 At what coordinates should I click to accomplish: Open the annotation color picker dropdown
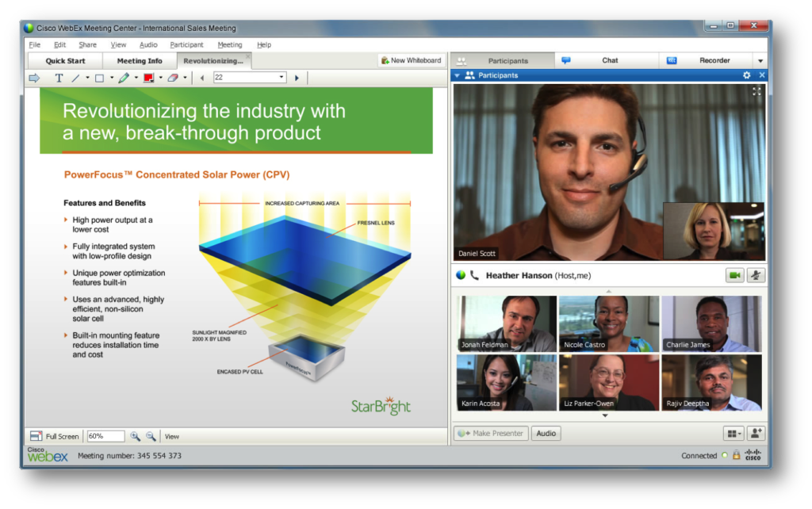coord(161,77)
